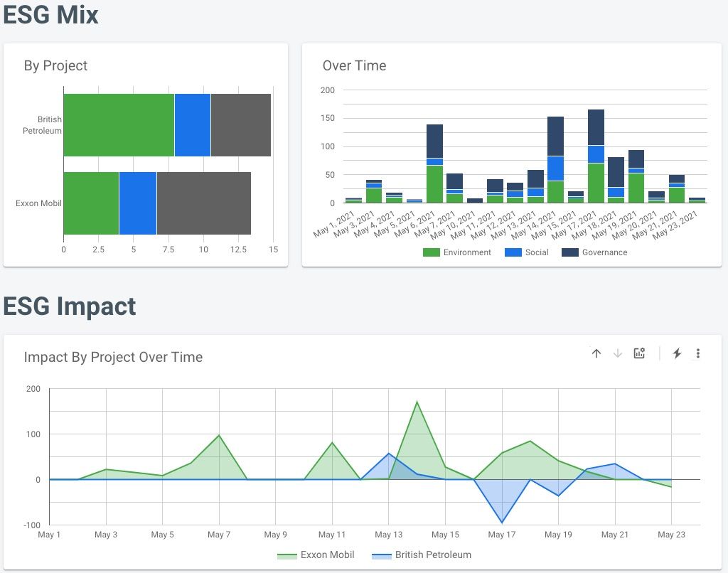The image size is (728, 573).
Task: Click the drill up arrow icon
Action: click(596, 353)
